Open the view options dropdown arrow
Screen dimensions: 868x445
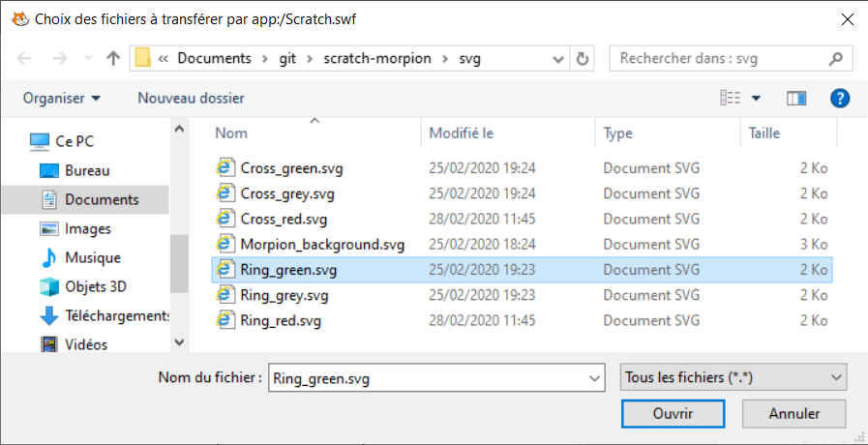756,99
